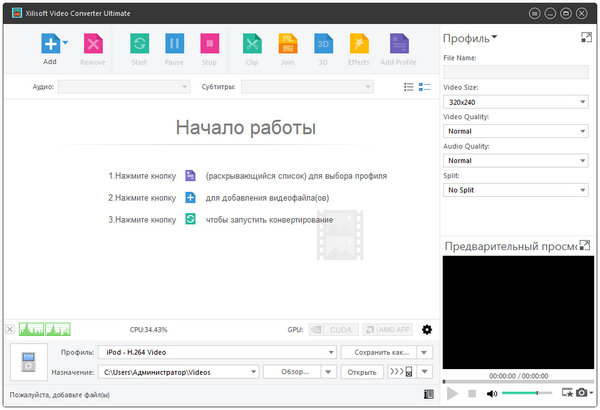
Task: Open the Split dropdown
Action: point(515,190)
